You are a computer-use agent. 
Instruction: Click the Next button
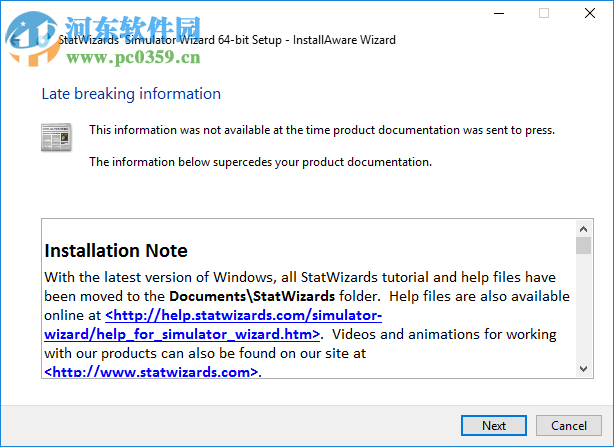point(493,425)
